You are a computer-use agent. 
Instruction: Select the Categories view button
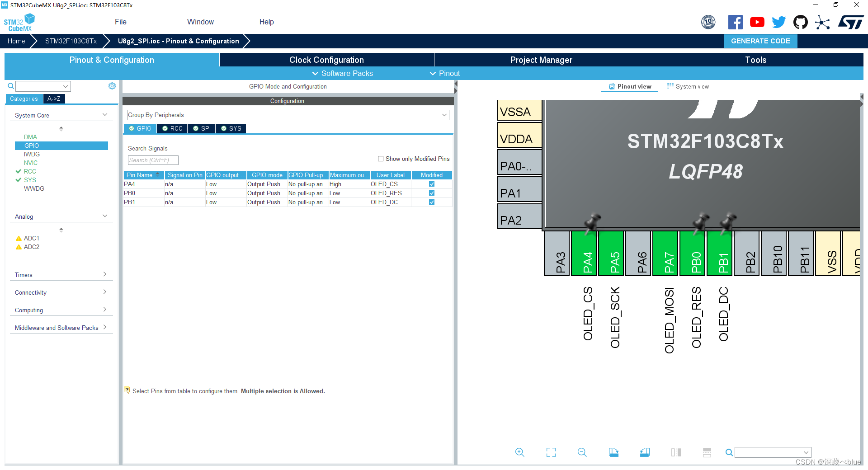pyautogui.click(x=24, y=99)
